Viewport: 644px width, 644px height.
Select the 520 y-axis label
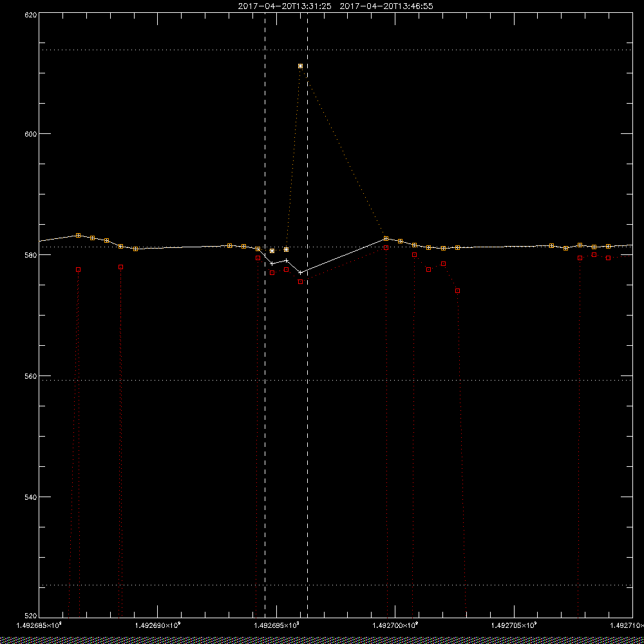point(30,616)
